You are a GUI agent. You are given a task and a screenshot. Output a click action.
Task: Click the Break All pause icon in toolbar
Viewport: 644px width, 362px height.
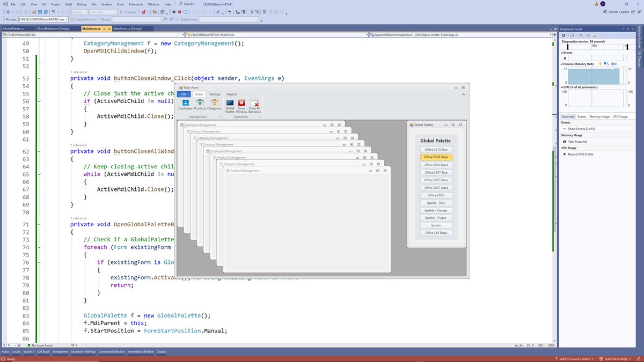(x=173, y=12)
